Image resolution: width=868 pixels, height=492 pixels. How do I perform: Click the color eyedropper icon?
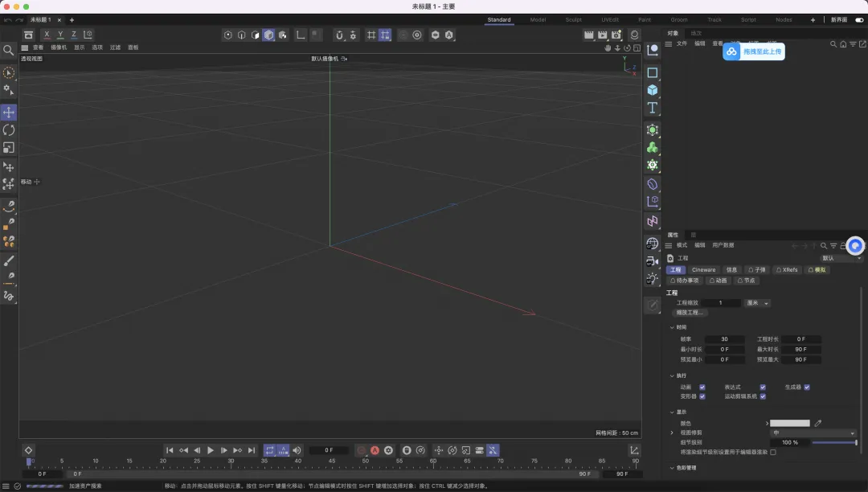click(817, 424)
